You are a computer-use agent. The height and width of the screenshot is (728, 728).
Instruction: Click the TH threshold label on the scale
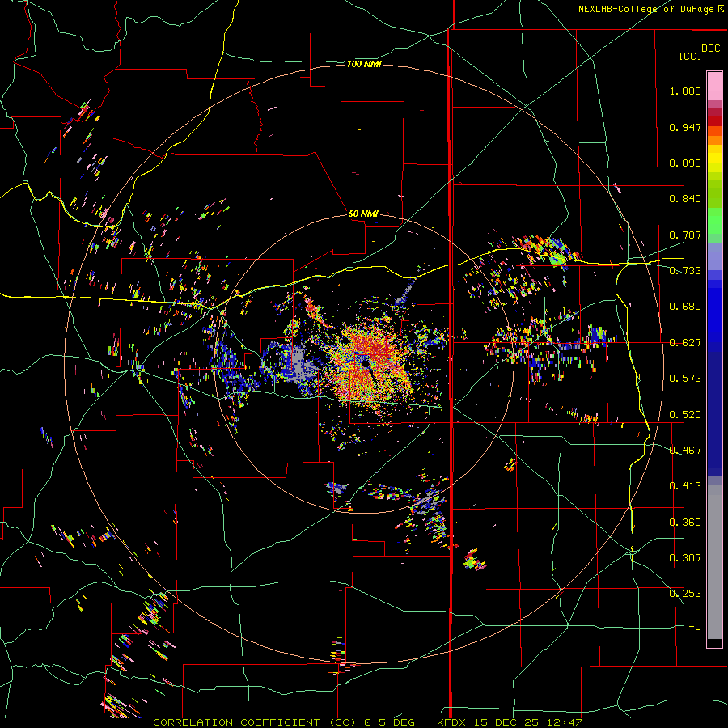click(695, 630)
